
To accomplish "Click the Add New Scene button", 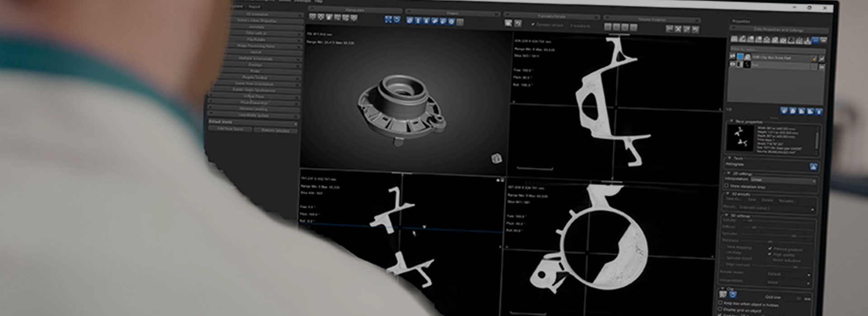I will click(230, 129).
